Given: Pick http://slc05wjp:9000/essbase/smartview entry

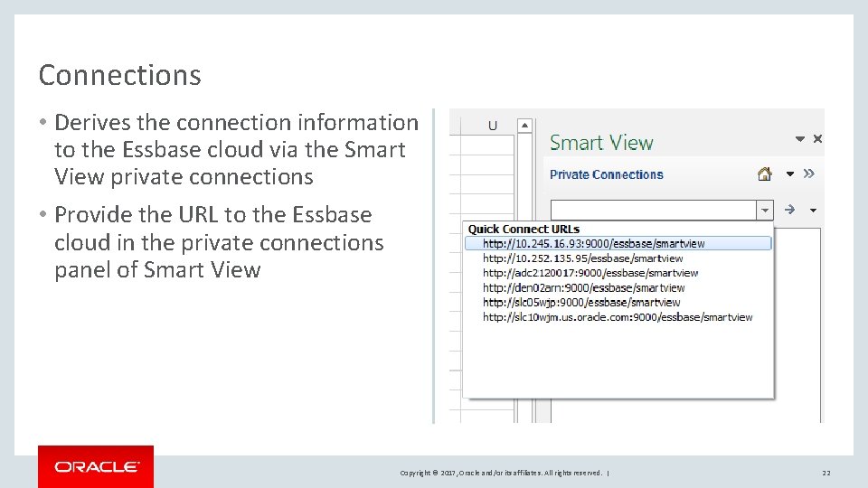Looking at the screenshot, I should click(581, 303).
